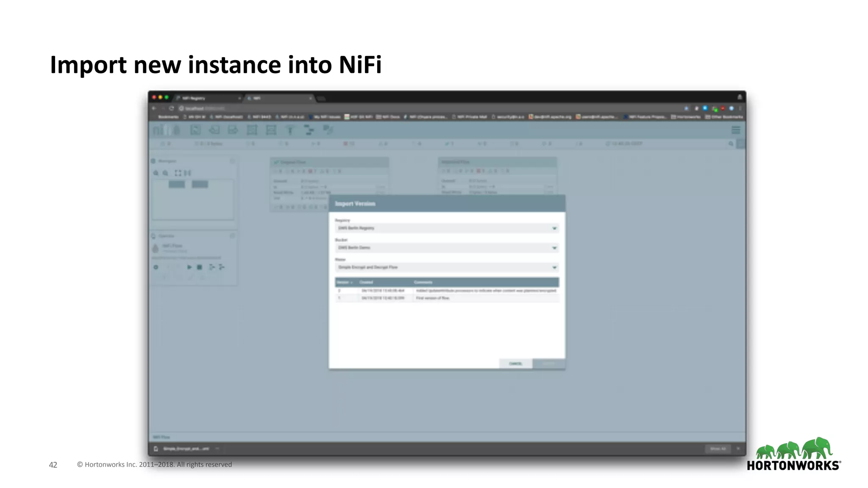Fit to screen icon in Navigate panel

pos(178,173)
